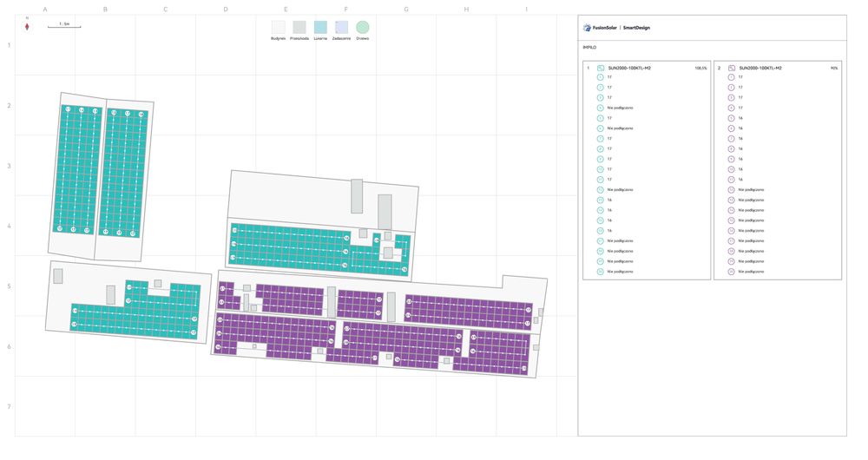
Task: Click string 10 circle under inverter 2
Action: [x=731, y=169]
